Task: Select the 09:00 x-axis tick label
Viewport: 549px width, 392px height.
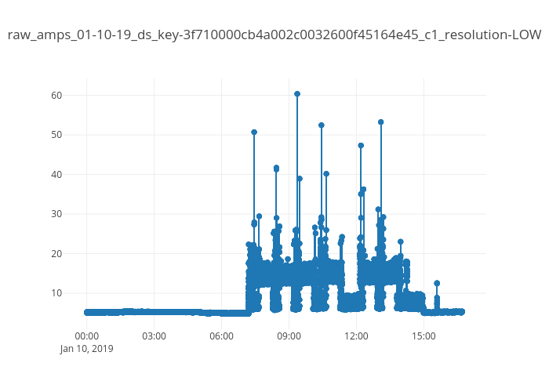Action: click(289, 336)
